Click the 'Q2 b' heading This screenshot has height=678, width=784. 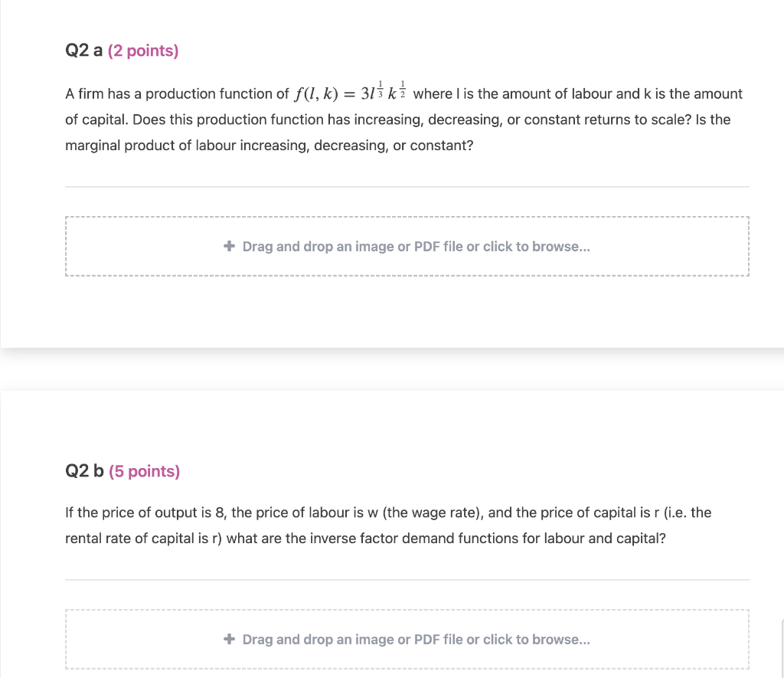pyautogui.click(x=85, y=471)
